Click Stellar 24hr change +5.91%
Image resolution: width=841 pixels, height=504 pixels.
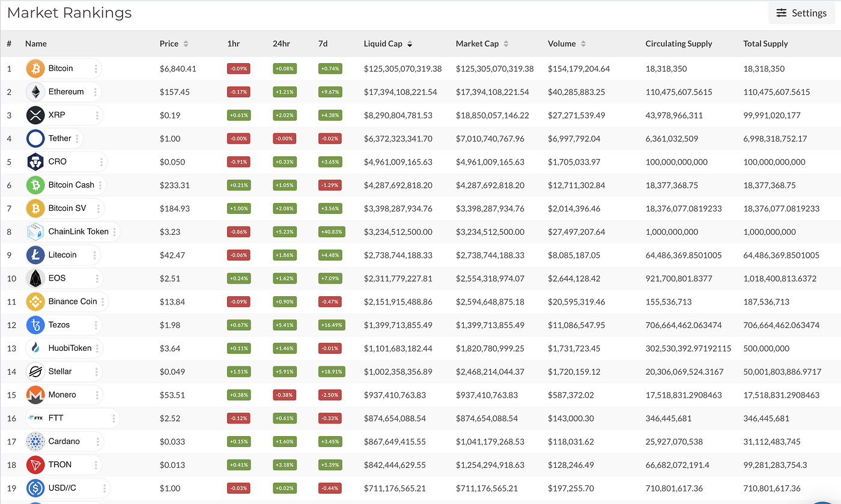click(285, 372)
